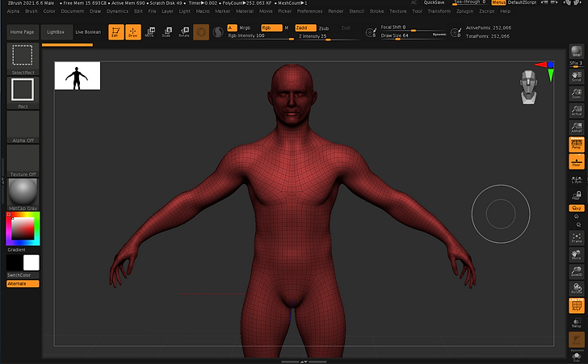Toggle Zadd sculpt mode
Screen dimensions: 588x364
pos(305,27)
